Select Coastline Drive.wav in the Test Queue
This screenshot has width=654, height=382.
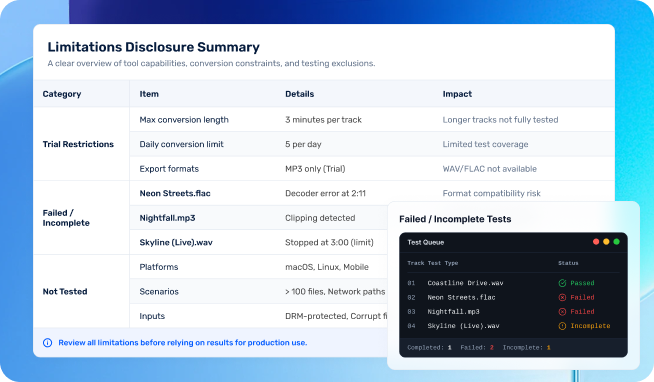pos(465,283)
